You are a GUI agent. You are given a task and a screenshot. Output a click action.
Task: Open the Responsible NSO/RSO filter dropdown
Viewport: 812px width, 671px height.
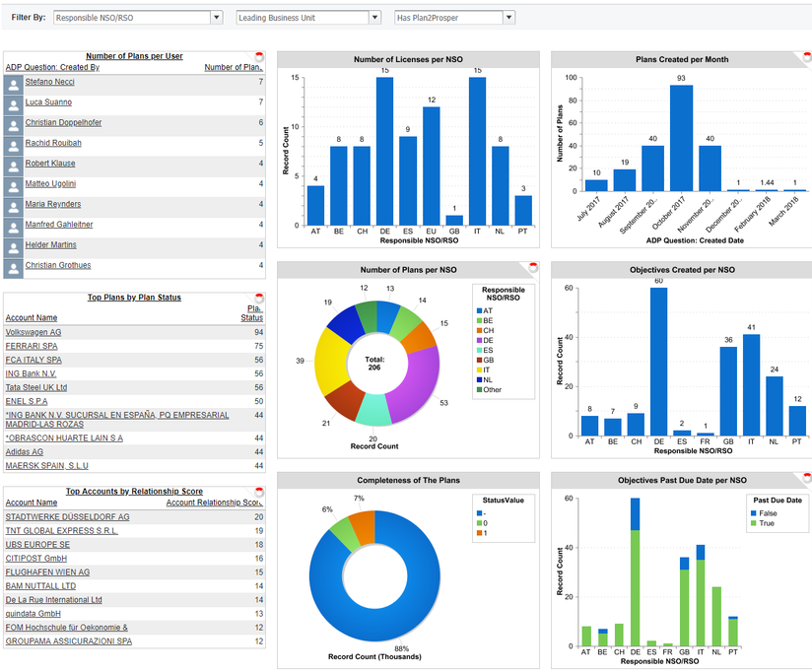tap(217, 18)
